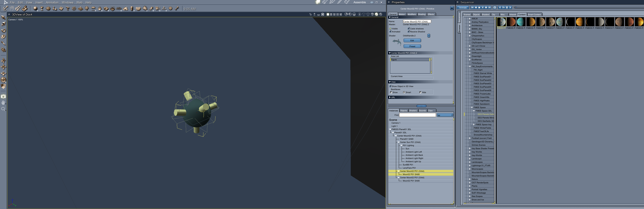
Task: Insert a camera using the film camera icon
Action: point(158,8)
